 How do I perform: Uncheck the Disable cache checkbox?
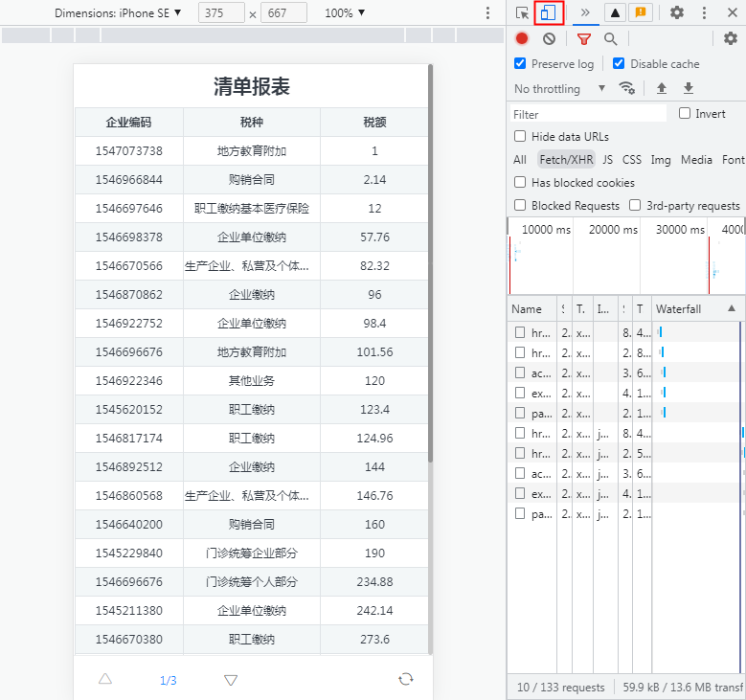click(x=619, y=64)
